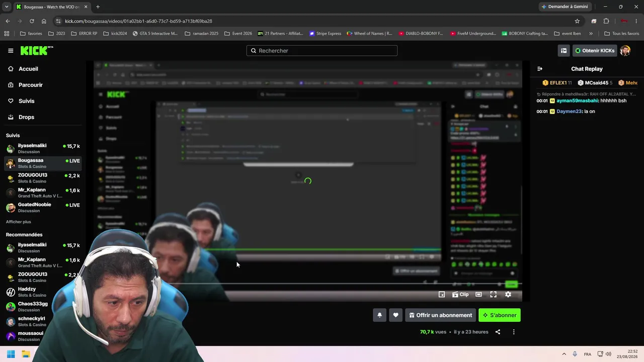The image size is (644, 362).
Task: Open the ERROR RP bookmark folder
Action: (85, 34)
